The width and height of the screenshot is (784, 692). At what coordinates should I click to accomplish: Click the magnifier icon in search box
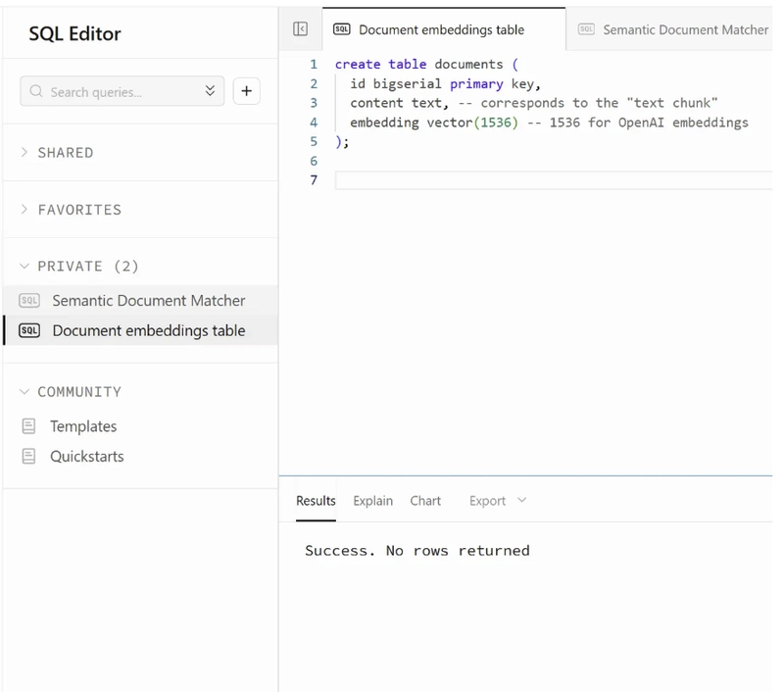coord(36,91)
